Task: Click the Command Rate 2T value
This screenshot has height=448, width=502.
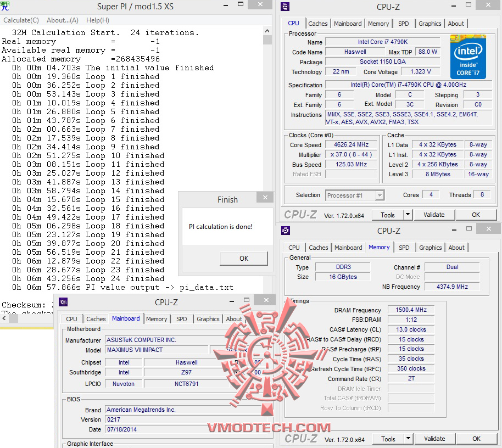Action: pyautogui.click(x=411, y=379)
